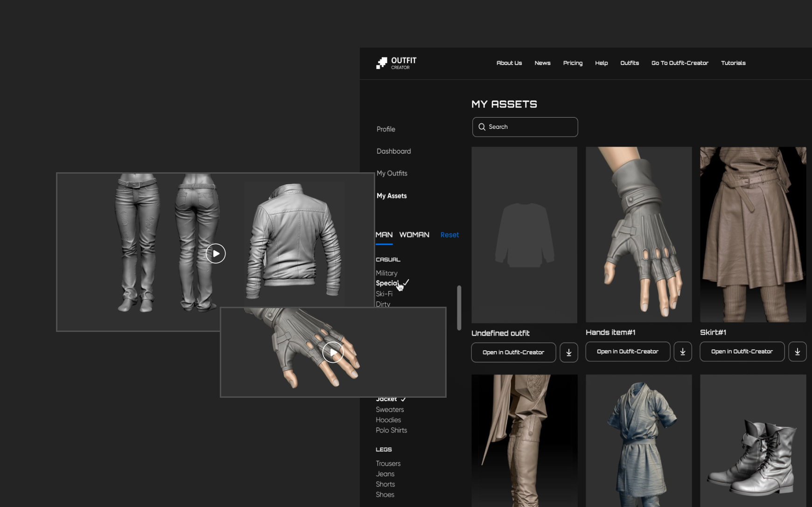The width and height of the screenshot is (812, 507).
Task: Focus the My Assets search field
Action: (530, 127)
